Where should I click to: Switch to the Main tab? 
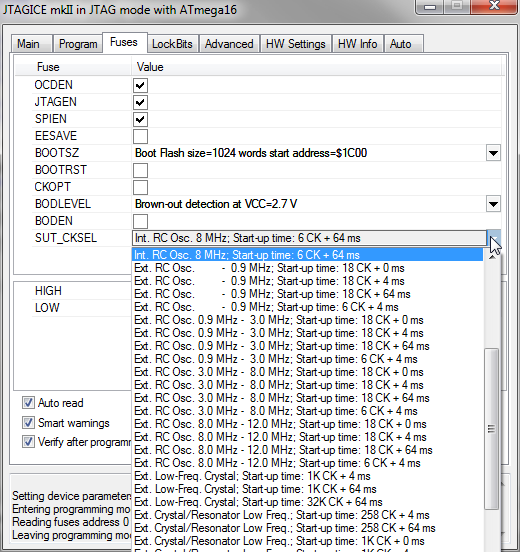[31, 44]
